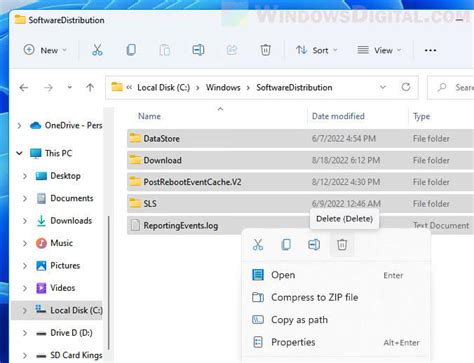Choose Open from the context menu
This screenshot has width=474, height=363.
click(x=336, y=275)
